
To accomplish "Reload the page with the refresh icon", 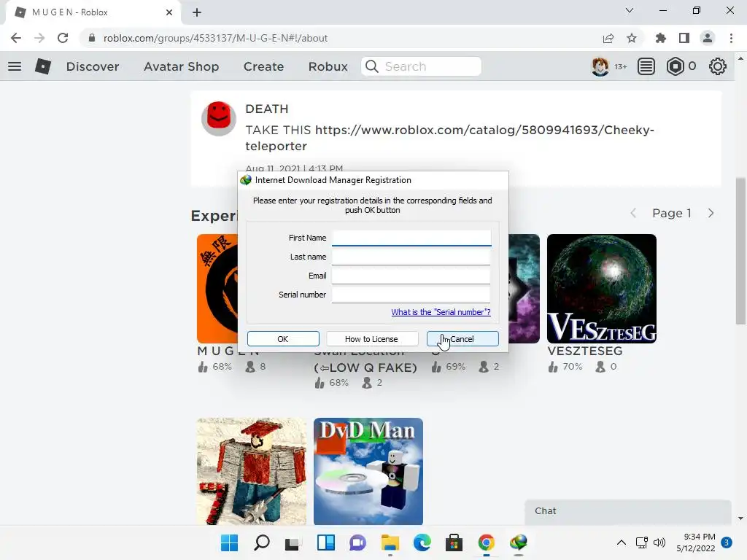I will 63,38.
